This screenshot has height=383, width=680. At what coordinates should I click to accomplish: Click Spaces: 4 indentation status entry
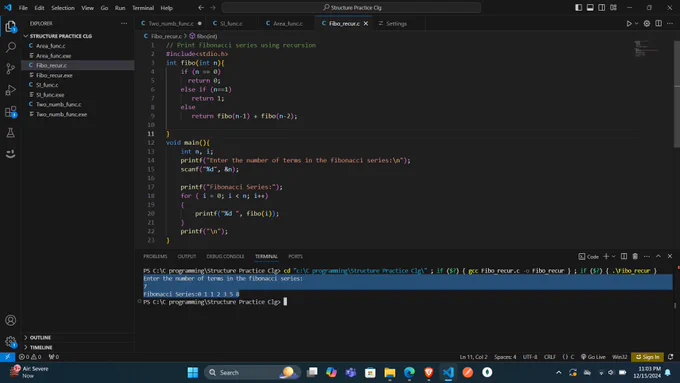505,357
